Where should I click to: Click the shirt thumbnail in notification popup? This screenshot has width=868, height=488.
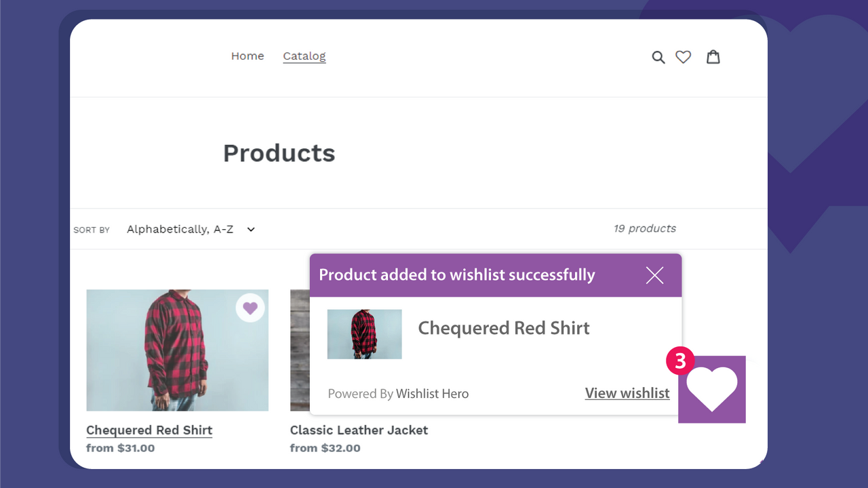pos(364,334)
